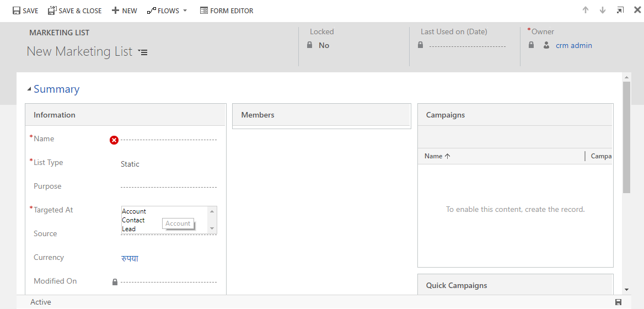Screen dimensions: 644x309
Task: Click the Summary section heading
Action: coord(57,89)
